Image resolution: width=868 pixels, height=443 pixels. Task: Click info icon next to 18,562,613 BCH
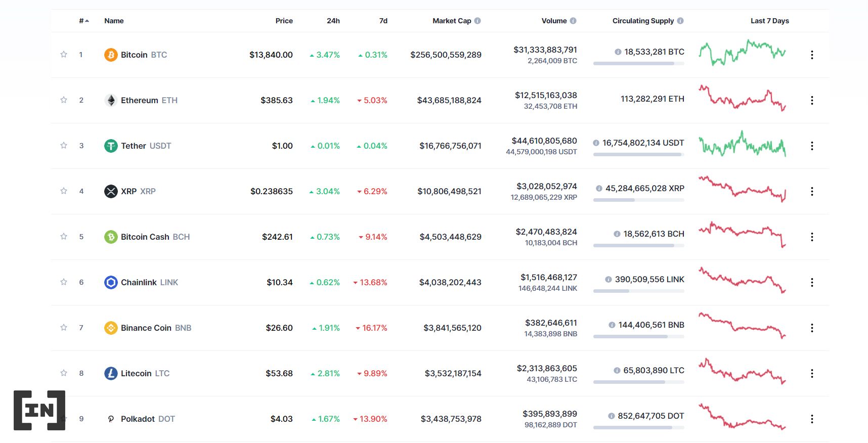click(617, 234)
